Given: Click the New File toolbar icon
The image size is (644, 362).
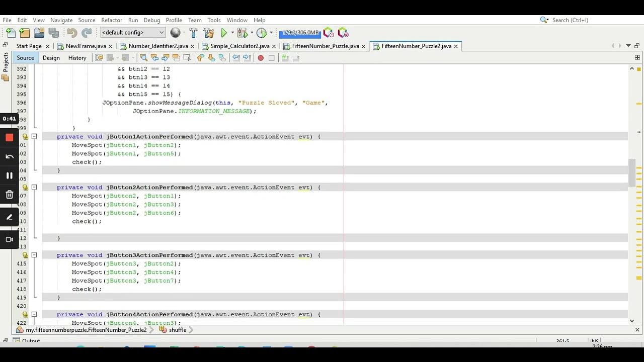Looking at the screenshot, I should [11, 33].
